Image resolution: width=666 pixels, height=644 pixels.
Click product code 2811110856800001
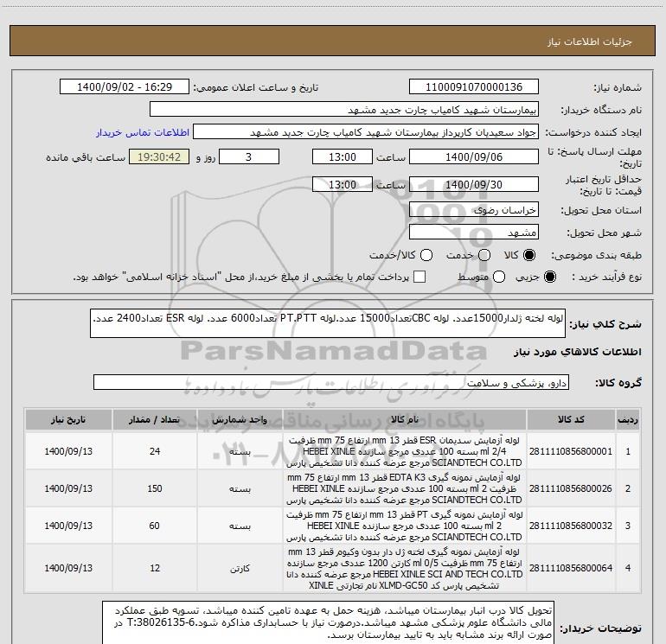(571, 451)
